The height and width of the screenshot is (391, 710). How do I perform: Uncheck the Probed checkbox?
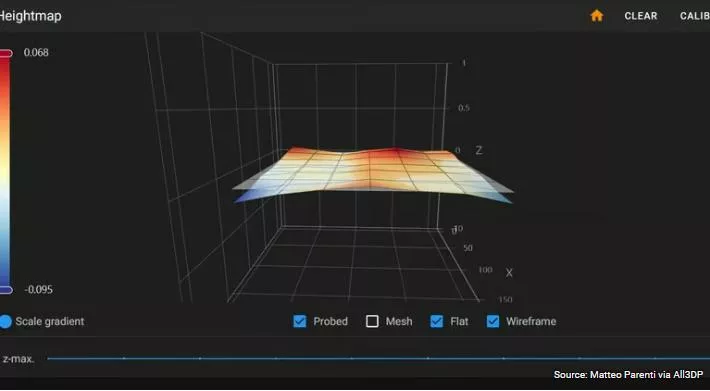click(x=300, y=321)
